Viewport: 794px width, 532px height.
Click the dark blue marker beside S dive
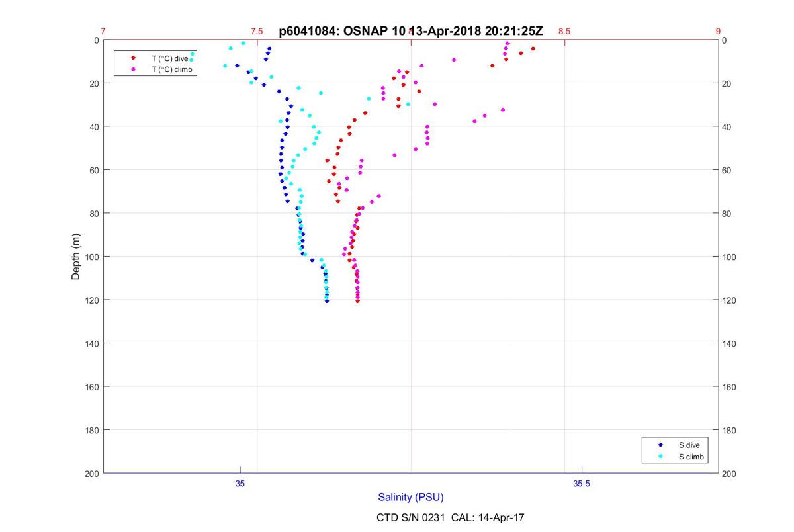[x=660, y=445]
